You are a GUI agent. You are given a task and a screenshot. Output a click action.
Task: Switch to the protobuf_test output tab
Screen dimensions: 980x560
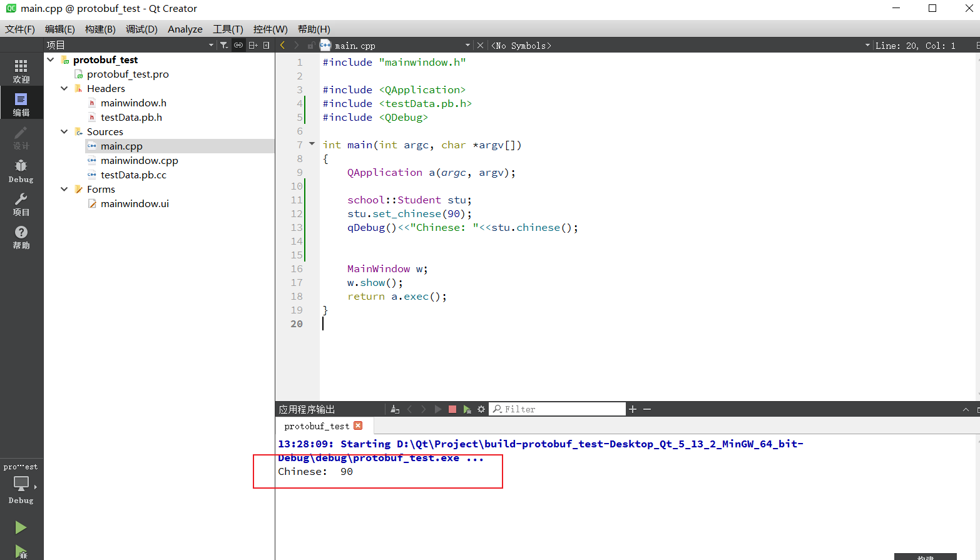point(318,425)
